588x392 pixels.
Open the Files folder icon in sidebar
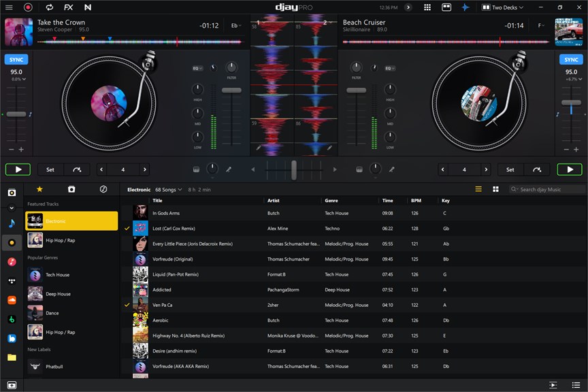[12, 357]
